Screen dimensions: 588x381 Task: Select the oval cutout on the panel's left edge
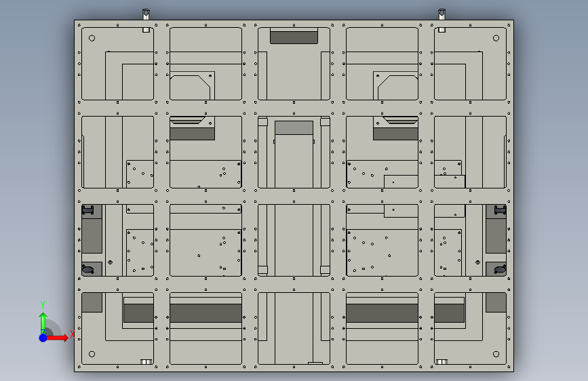coord(88,270)
